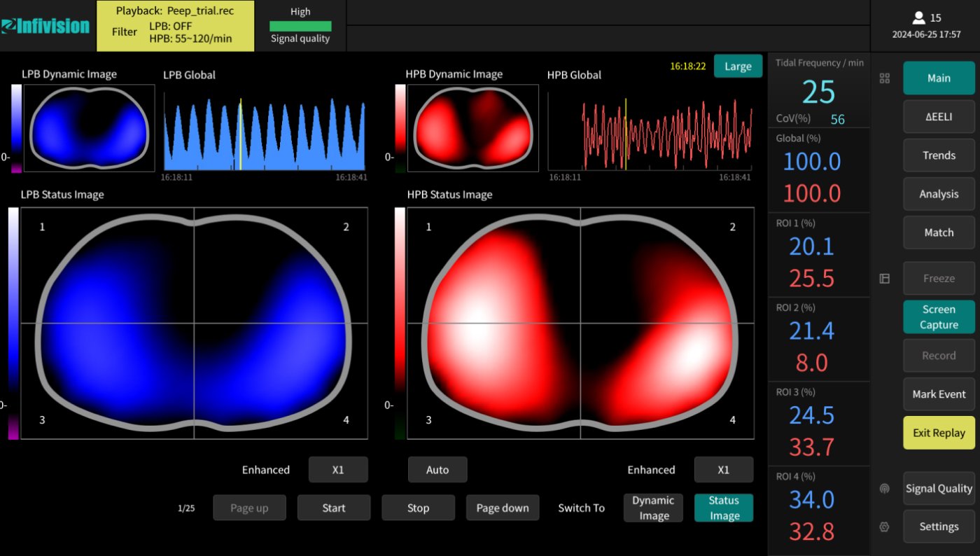Click the grid icon beside Main
Screen dimensions: 980x556
(x=884, y=78)
